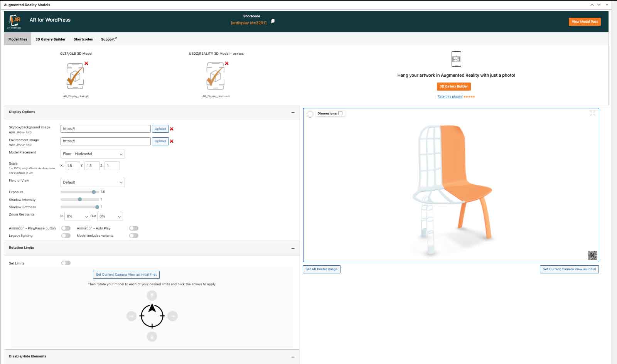Adjust the Shadow Intensity slider
617x364 pixels.
coord(80,199)
